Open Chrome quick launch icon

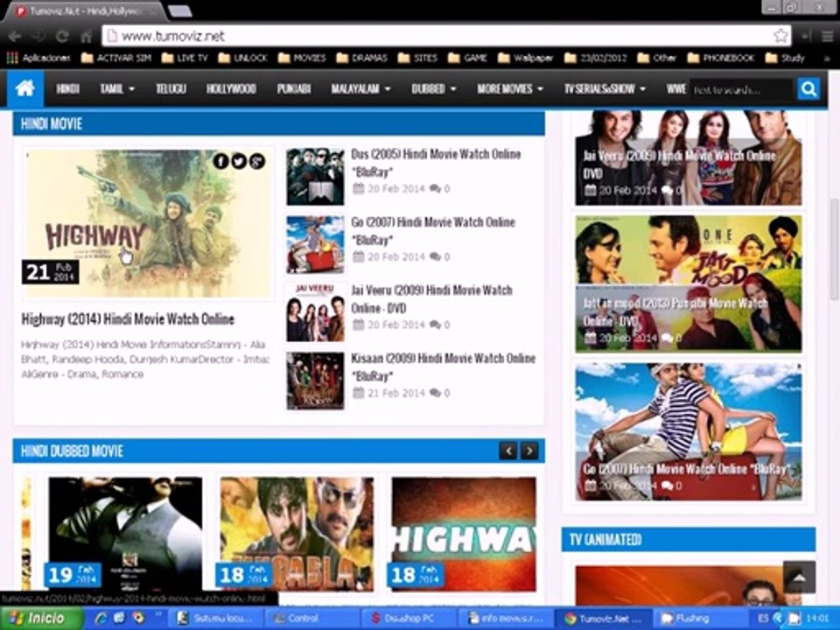click(139, 619)
